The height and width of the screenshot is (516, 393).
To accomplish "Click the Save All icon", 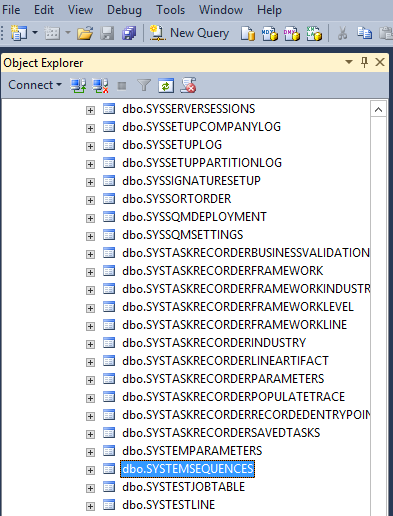I will pos(129,33).
